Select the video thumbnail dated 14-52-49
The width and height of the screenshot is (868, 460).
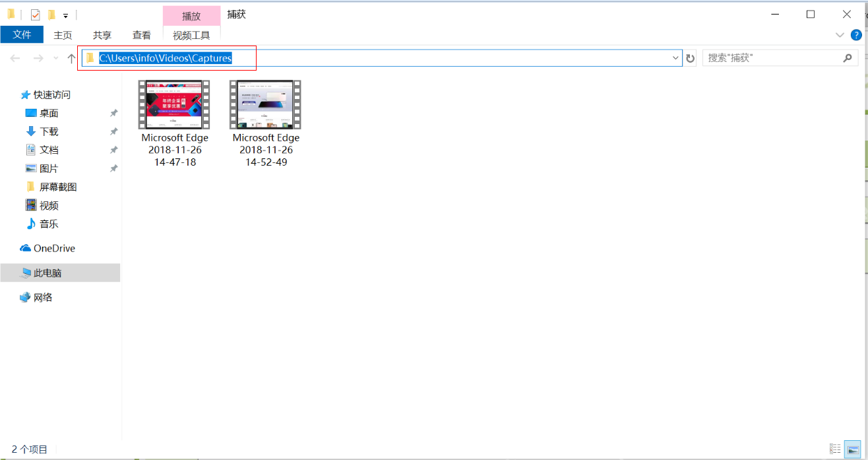click(x=266, y=104)
